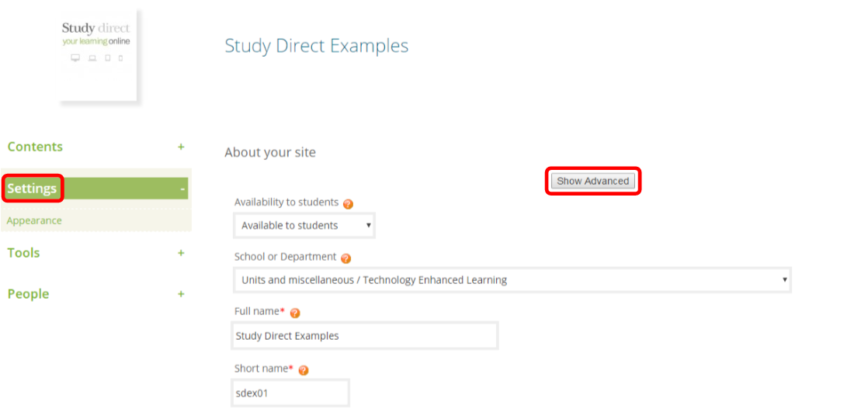Click the Show Advanced button
The image size is (868, 412).
point(593,181)
